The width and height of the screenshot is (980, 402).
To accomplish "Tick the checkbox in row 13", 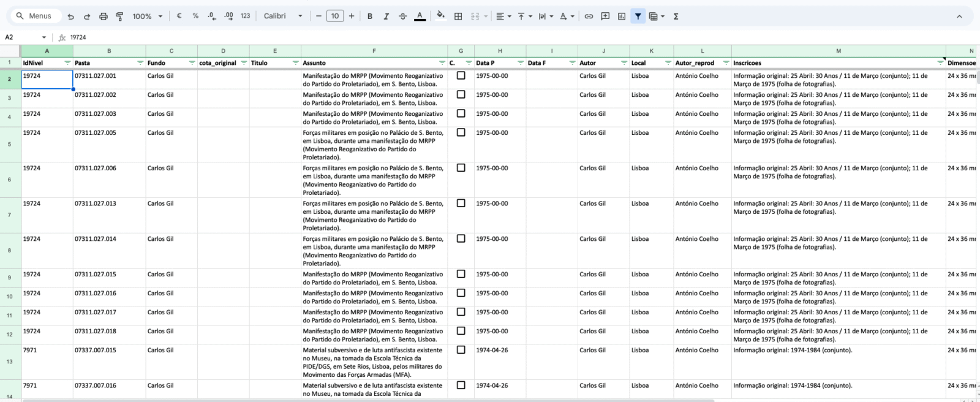I will pyautogui.click(x=461, y=350).
